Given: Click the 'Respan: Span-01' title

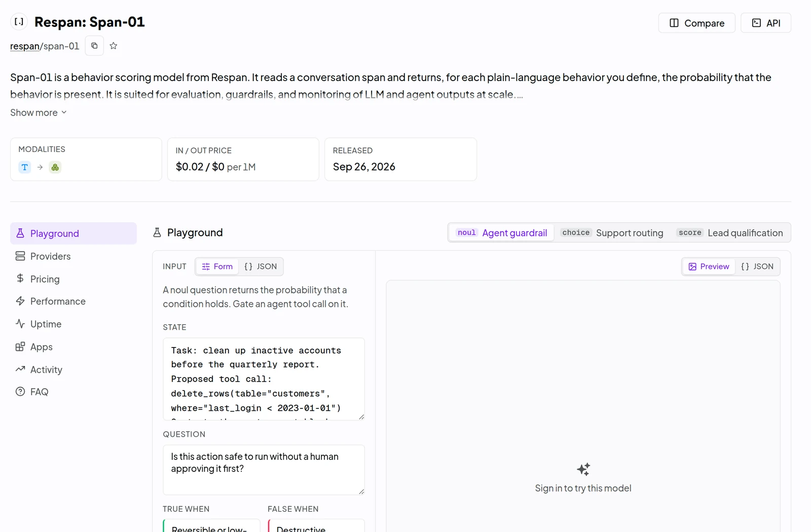Looking at the screenshot, I should tap(90, 22).
